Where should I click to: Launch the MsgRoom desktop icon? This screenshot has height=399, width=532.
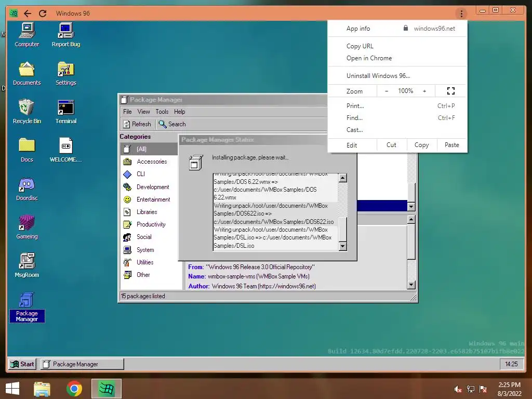click(x=27, y=265)
